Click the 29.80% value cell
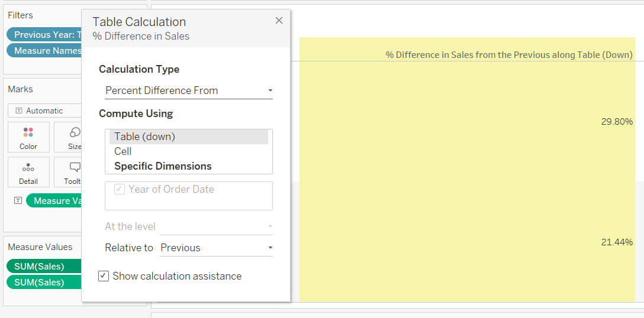This screenshot has height=318, width=644. click(617, 122)
